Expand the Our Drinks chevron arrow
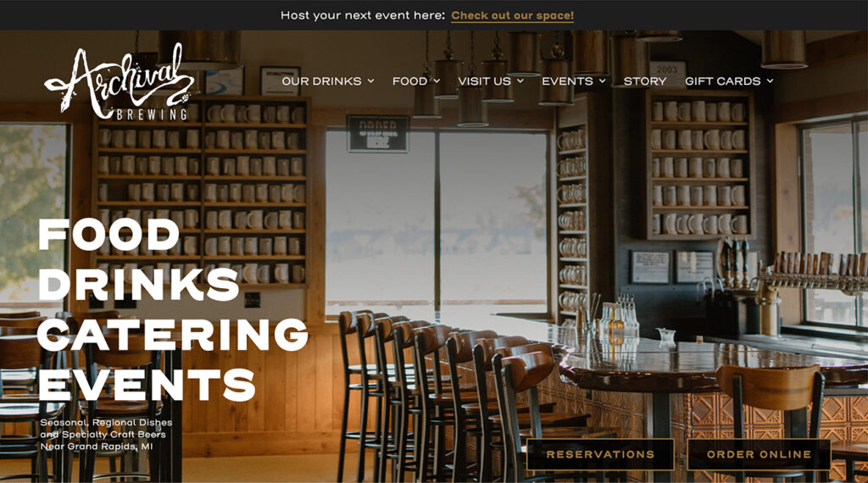The height and width of the screenshot is (483, 868). click(371, 81)
